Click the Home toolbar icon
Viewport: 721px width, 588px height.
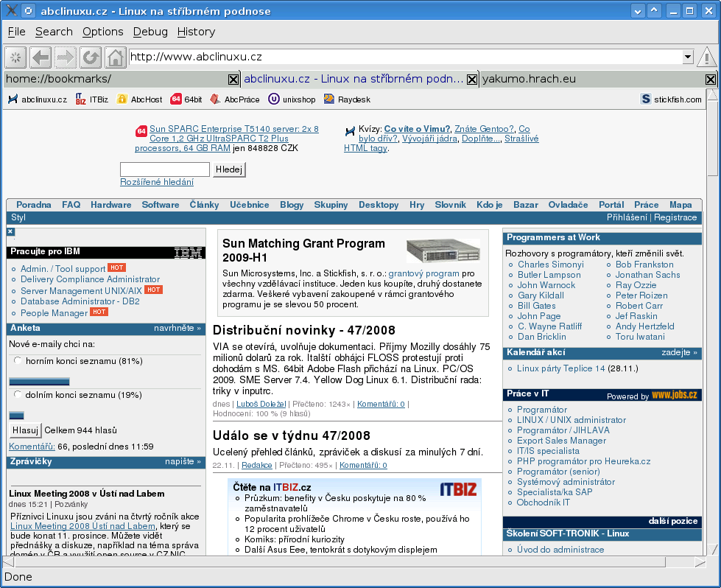115,57
